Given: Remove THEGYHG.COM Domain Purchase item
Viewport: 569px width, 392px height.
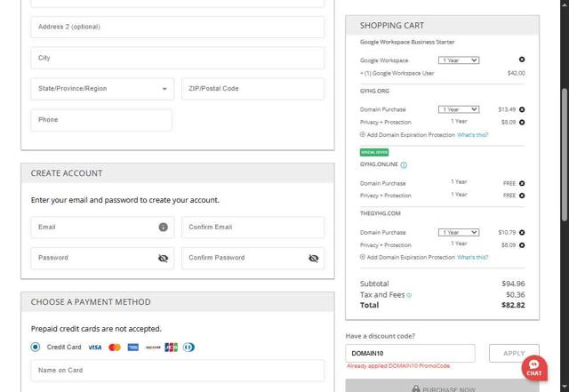Looking at the screenshot, I should [x=522, y=232].
